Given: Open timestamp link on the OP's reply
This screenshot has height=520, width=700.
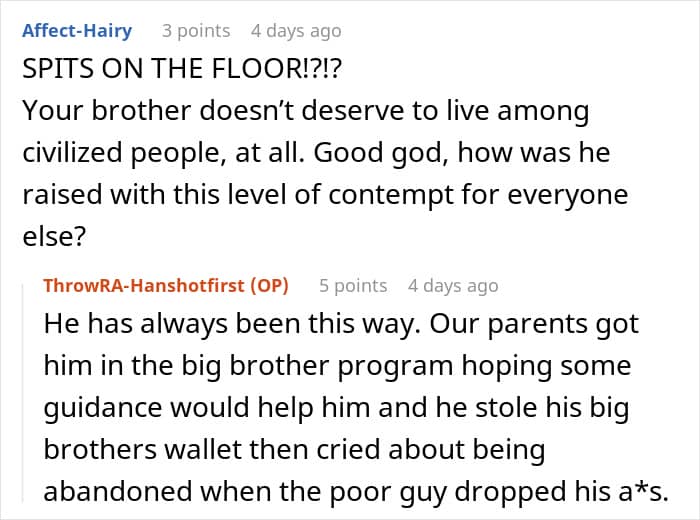Looking at the screenshot, I should [x=452, y=285].
